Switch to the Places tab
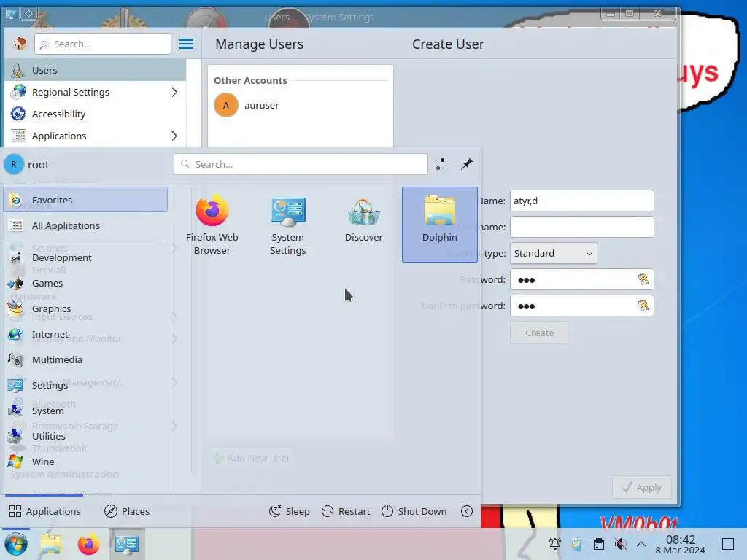The width and height of the screenshot is (747, 560). click(127, 511)
